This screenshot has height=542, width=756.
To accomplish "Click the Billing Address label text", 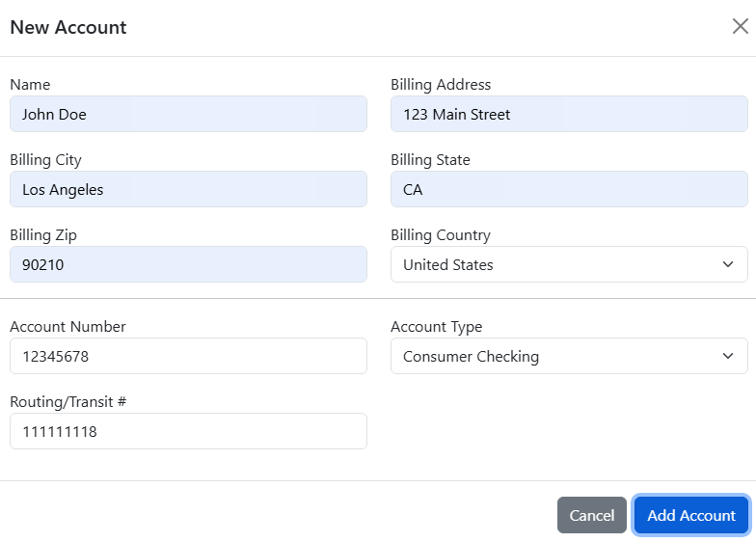I will point(441,85).
